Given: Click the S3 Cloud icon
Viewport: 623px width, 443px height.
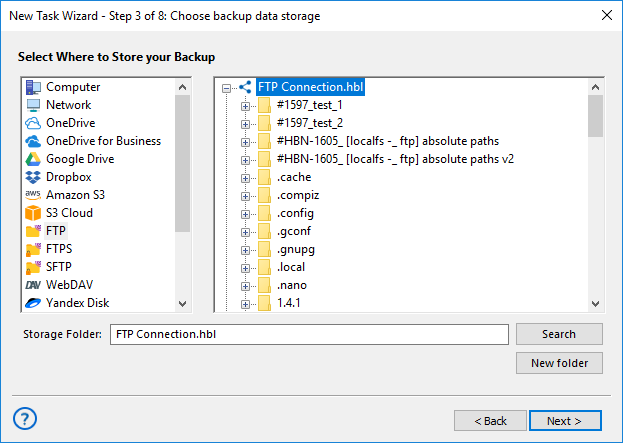Looking at the screenshot, I should pyautogui.click(x=33, y=213).
